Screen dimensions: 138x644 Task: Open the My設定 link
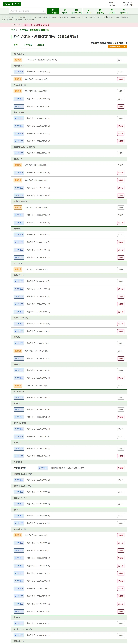pyautogui.click(x=112, y=2)
